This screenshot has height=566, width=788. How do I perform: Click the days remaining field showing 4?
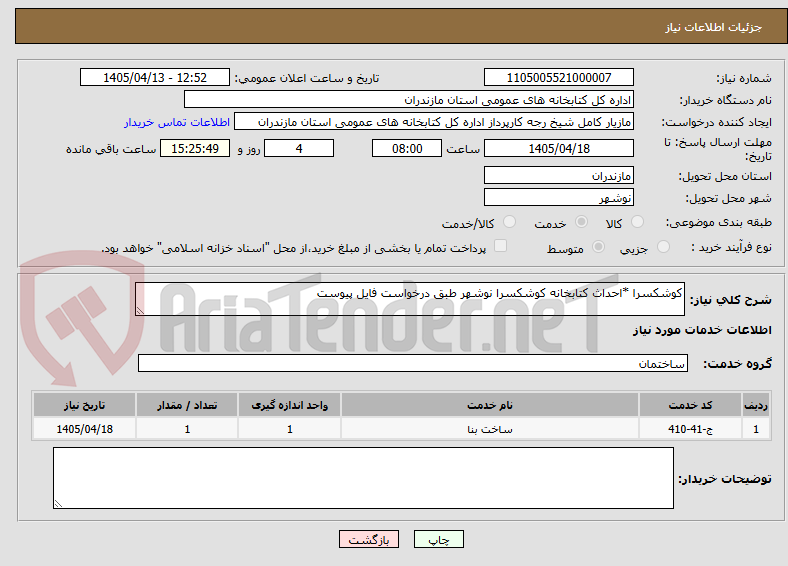[x=299, y=148]
